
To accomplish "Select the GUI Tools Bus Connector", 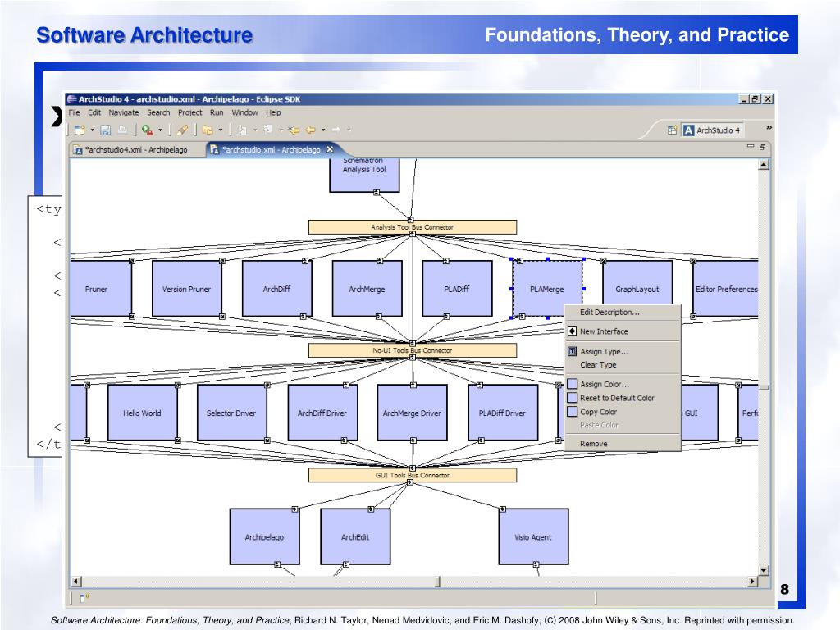I will 413,475.
